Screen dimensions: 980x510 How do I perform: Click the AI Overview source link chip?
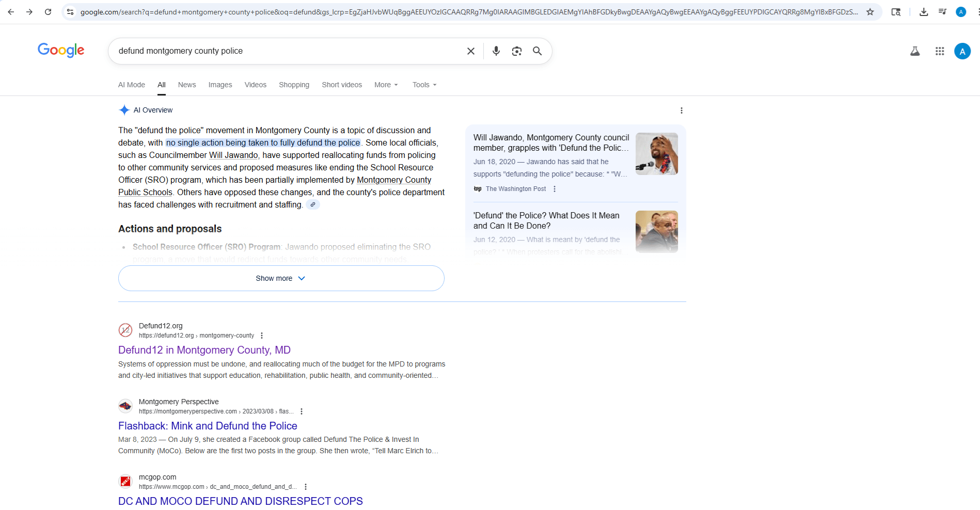click(312, 204)
